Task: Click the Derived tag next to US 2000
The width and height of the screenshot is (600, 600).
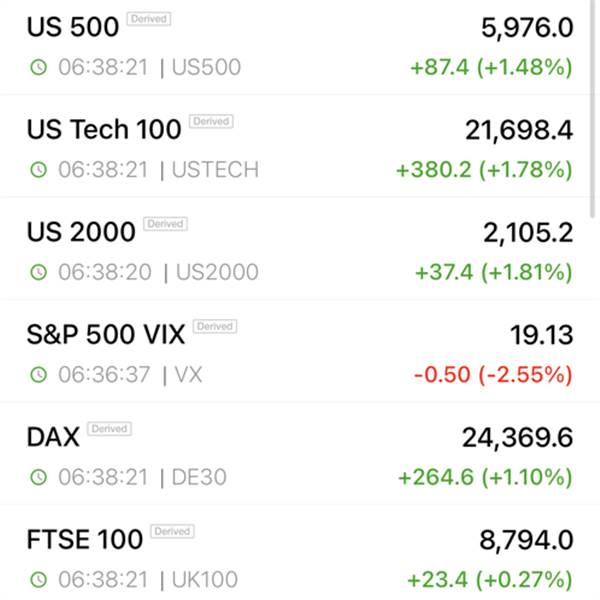Action: pyautogui.click(x=165, y=224)
